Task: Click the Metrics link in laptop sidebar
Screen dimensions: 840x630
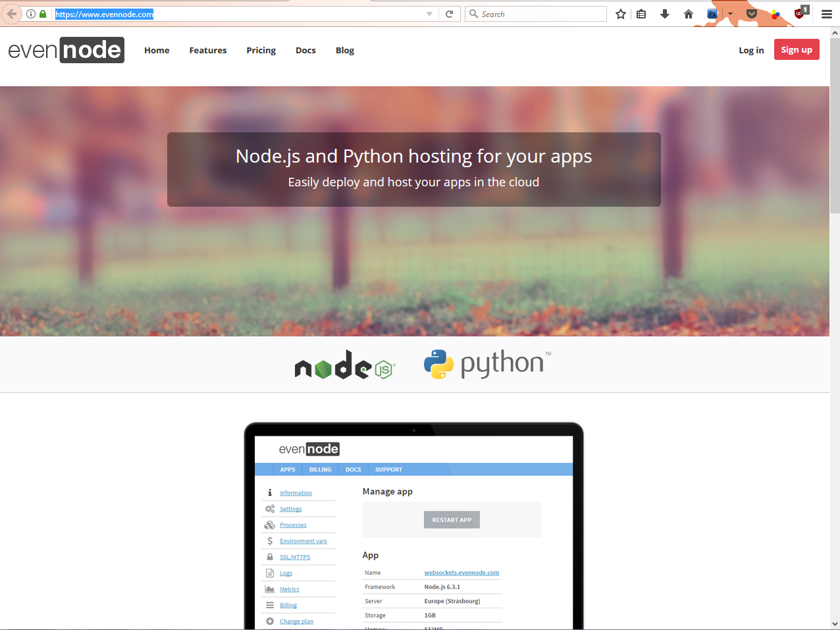Action: click(289, 589)
